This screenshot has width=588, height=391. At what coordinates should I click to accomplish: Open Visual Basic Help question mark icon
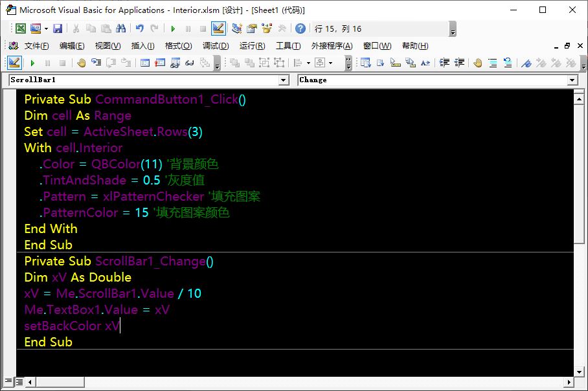click(x=300, y=28)
